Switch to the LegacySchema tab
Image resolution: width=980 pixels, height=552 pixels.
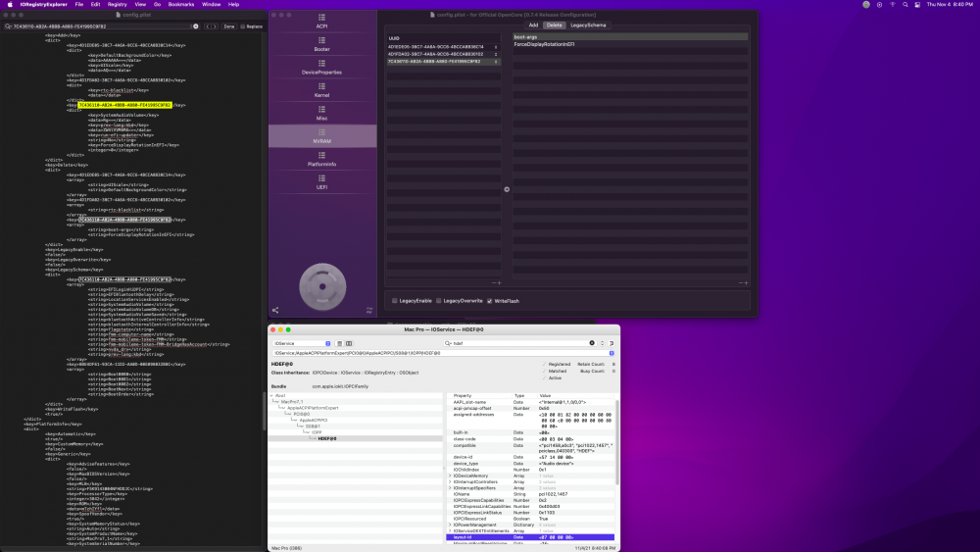click(x=588, y=25)
